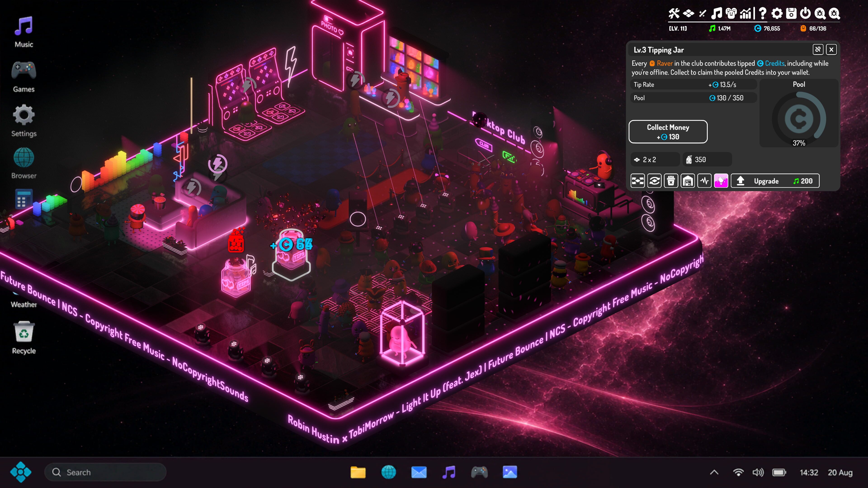The height and width of the screenshot is (488, 868).
Task: Select the magic wand decorate tool
Action: (x=703, y=14)
